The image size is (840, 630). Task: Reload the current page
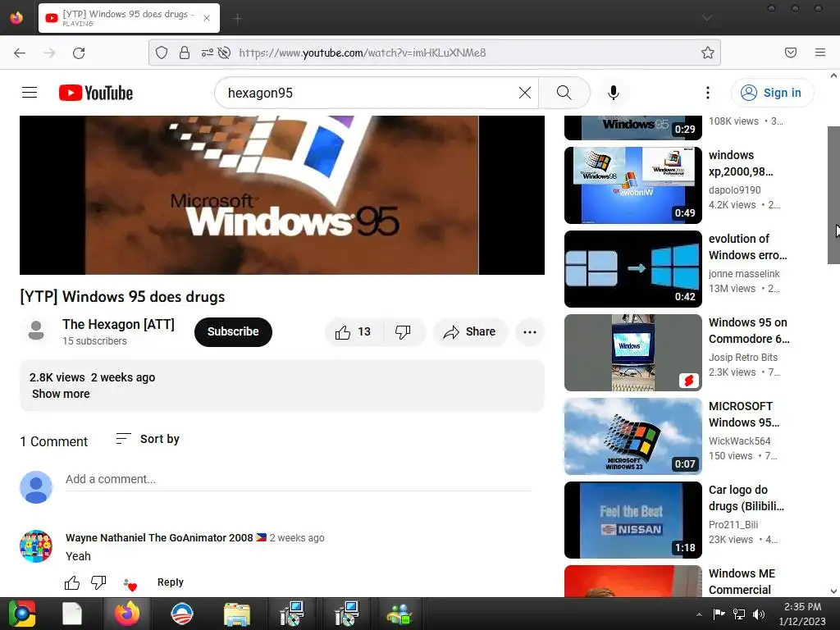[79, 52]
